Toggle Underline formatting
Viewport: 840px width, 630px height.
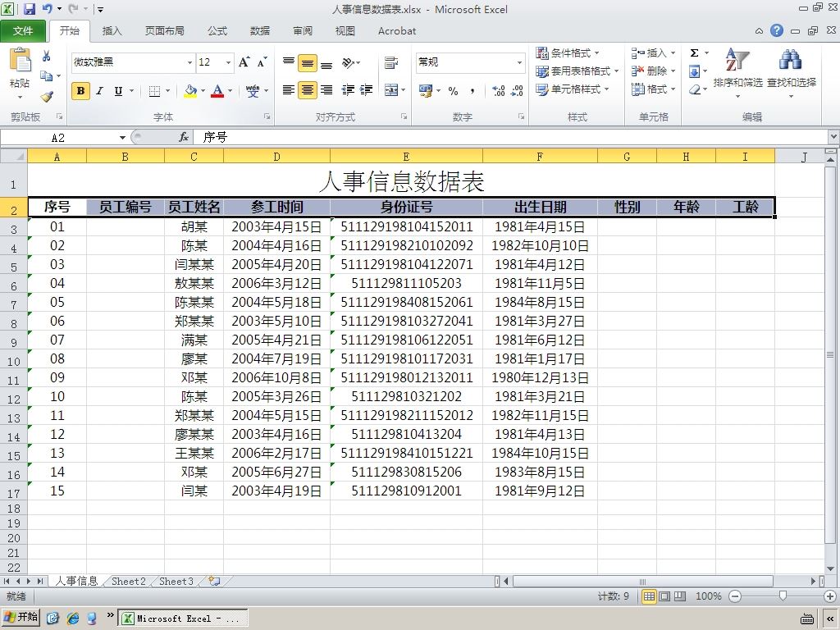pos(118,91)
